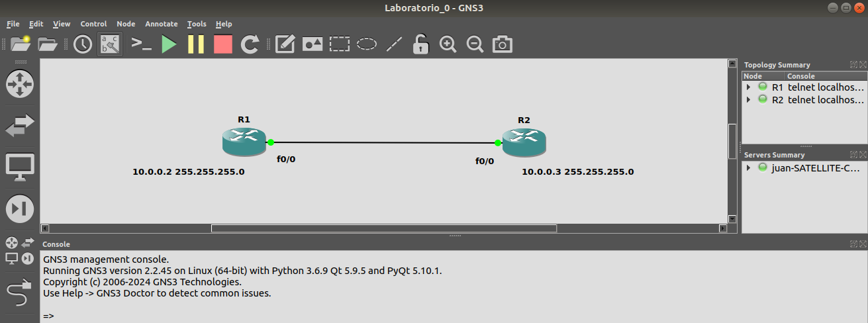868x323 pixels.
Task: Open the File menu
Action: coord(13,24)
